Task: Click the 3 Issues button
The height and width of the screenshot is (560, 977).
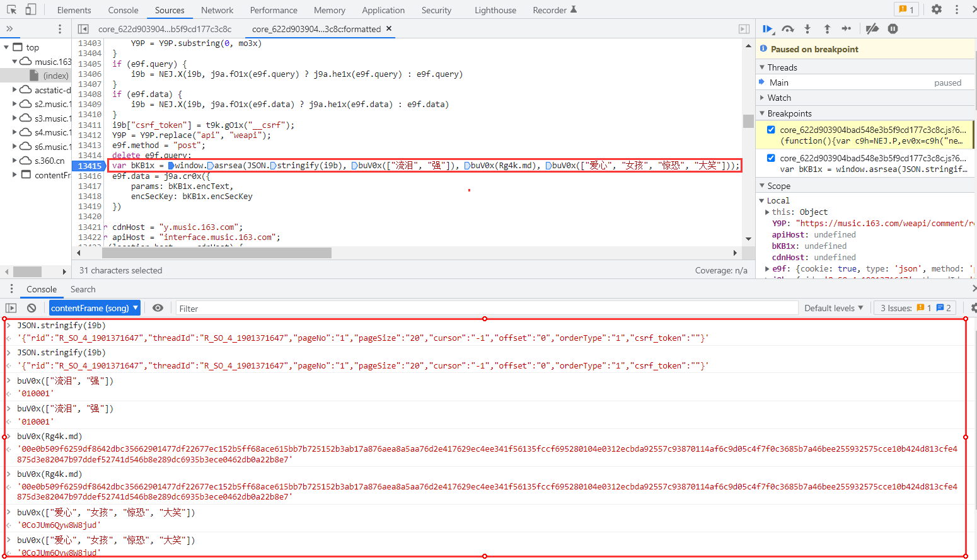Action: (x=915, y=308)
